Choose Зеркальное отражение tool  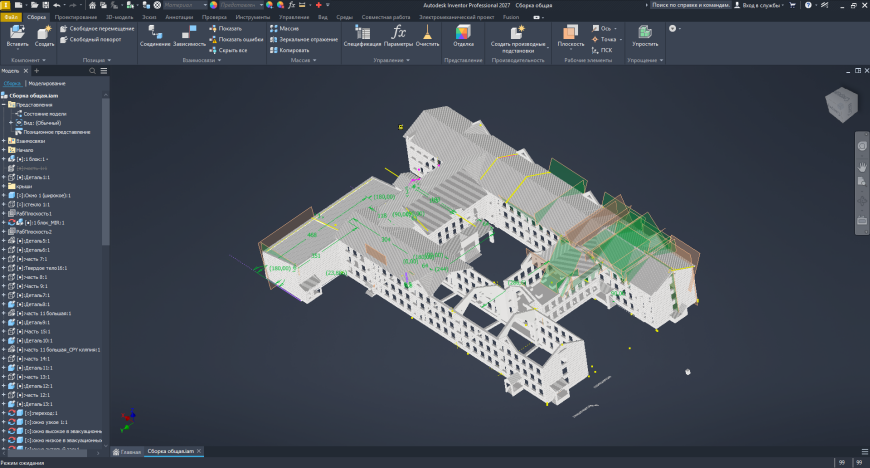tap(304, 39)
